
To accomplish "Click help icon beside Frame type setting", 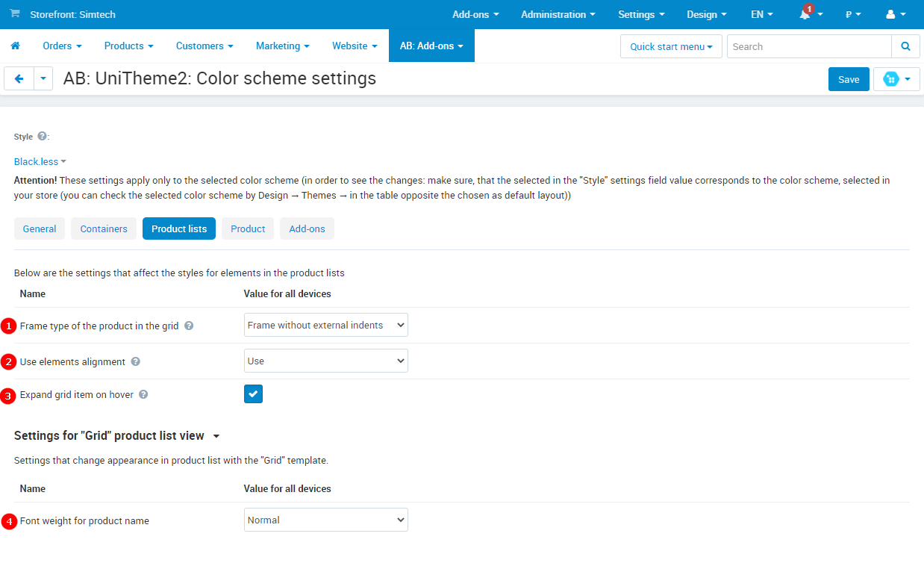I will pos(189,326).
